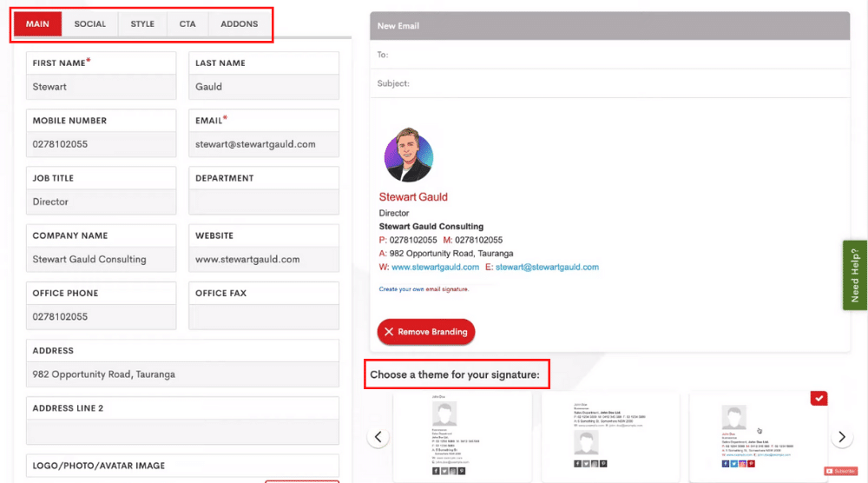Open the STYLE tab
This screenshot has width=868, height=483.
click(x=142, y=23)
